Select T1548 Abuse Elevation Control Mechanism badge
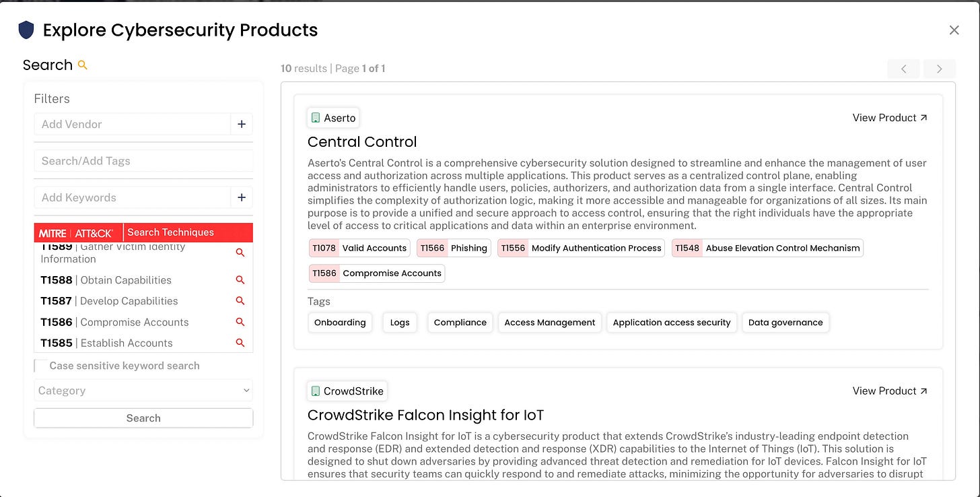Viewport: 980px width, 497px height. click(767, 248)
